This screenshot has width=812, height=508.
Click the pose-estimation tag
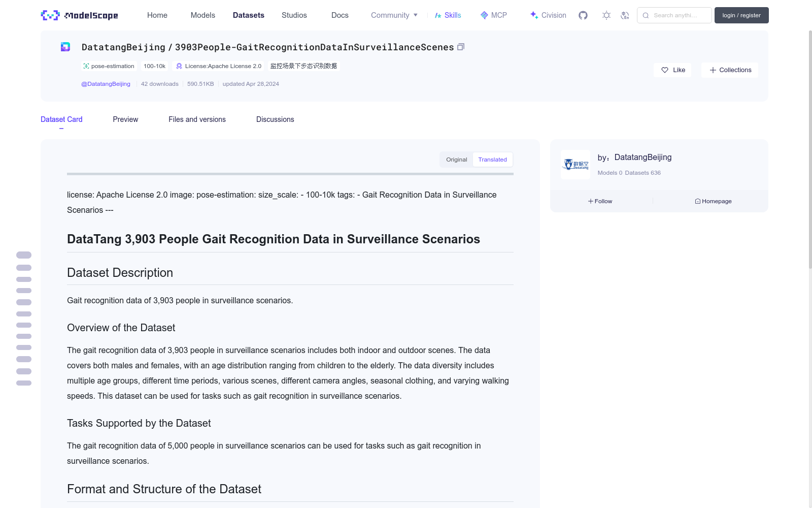tap(109, 66)
